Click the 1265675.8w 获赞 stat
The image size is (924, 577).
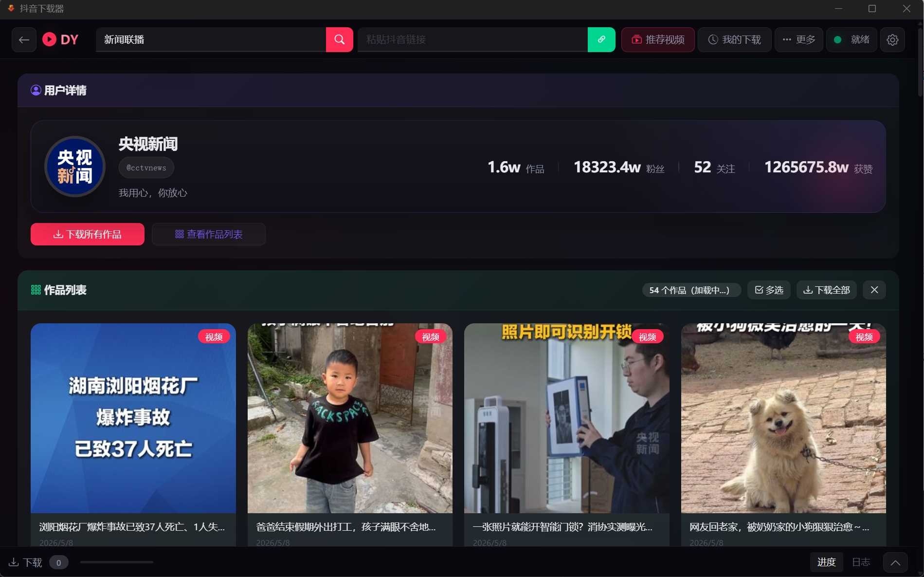[x=818, y=168]
